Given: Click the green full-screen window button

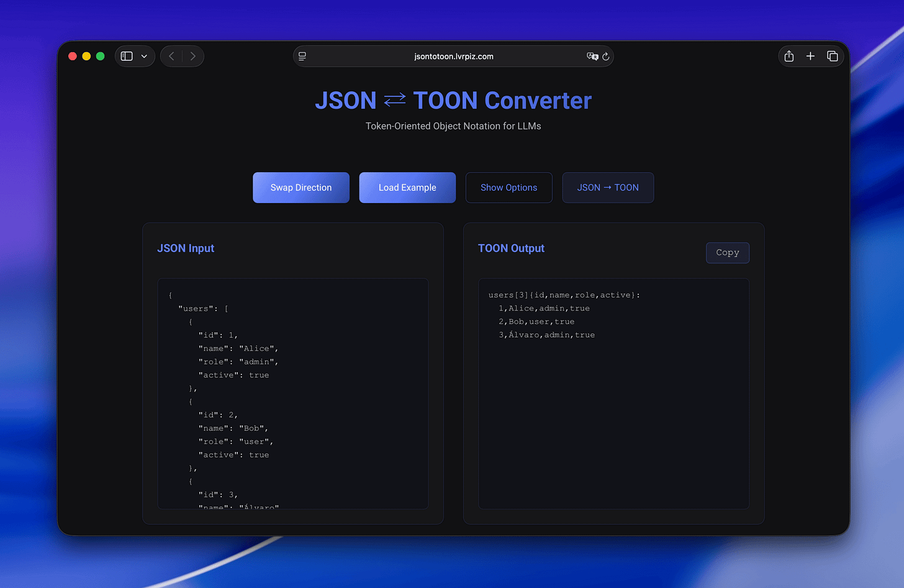Looking at the screenshot, I should pyautogui.click(x=101, y=56).
